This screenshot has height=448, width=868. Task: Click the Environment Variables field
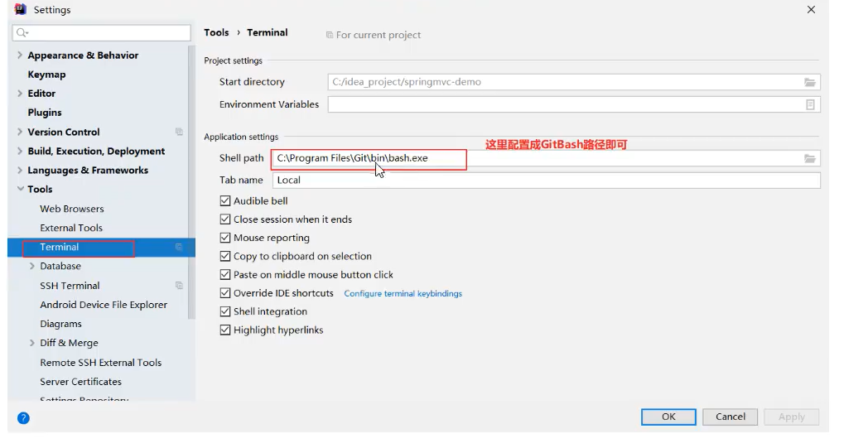(574, 104)
